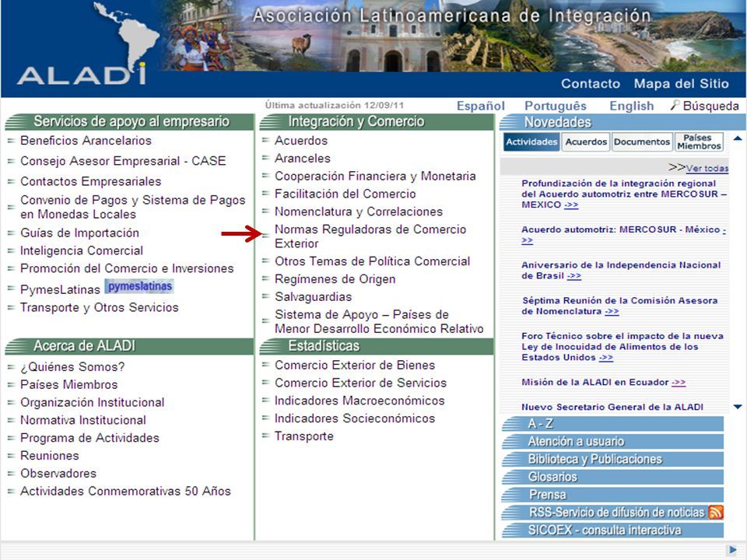Image resolution: width=747 pixels, height=560 pixels.
Task: Switch language to Português
Action: (x=555, y=106)
